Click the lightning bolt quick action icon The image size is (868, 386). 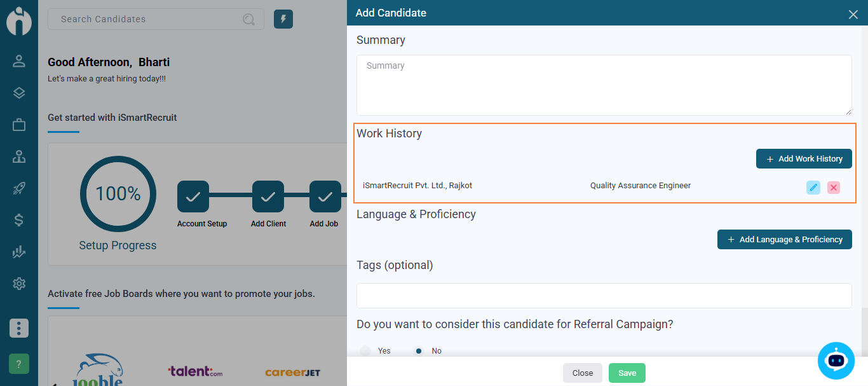tap(283, 19)
